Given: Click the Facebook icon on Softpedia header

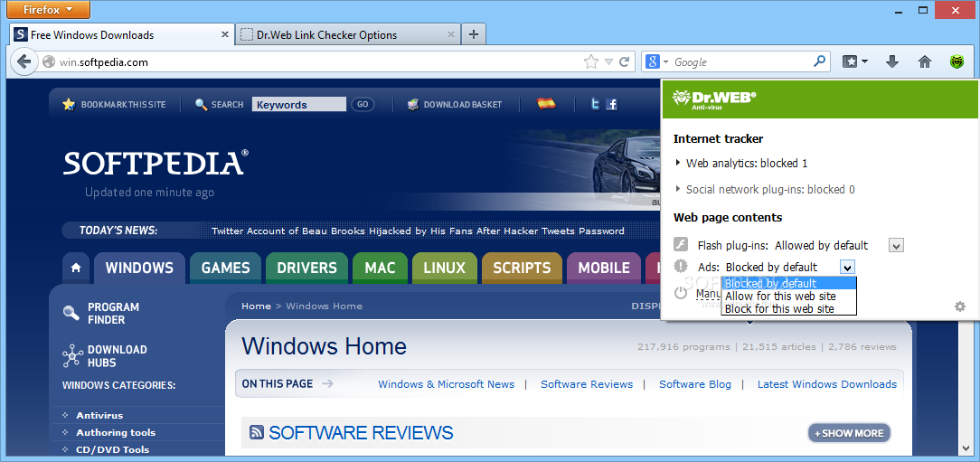Looking at the screenshot, I should point(611,104).
